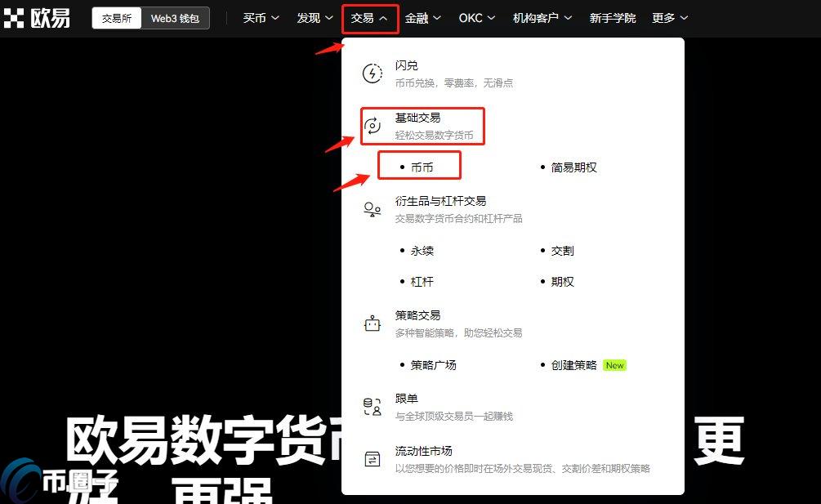
Task: Open 简易期权 from the trading menu
Action: coord(573,167)
